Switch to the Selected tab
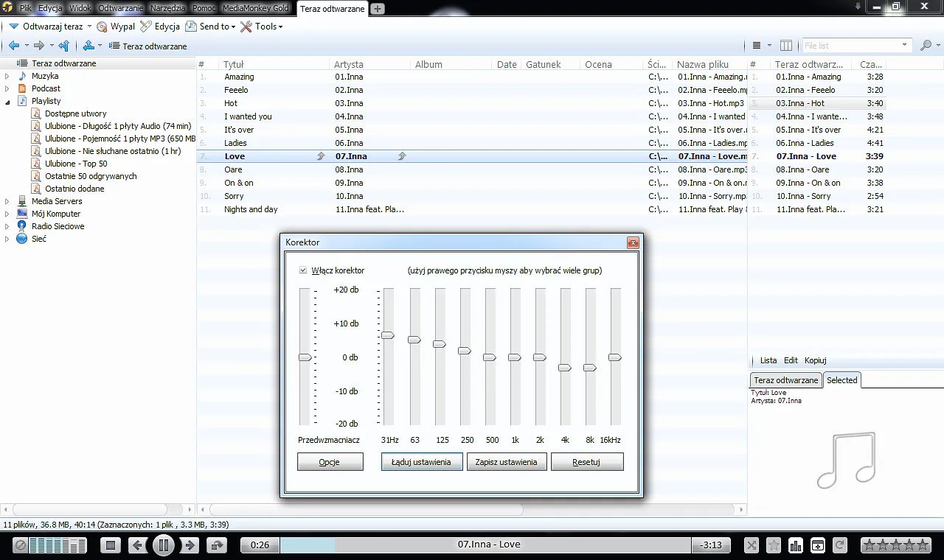The height and width of the screenshot is (560, 944). (x=841, y=380)
